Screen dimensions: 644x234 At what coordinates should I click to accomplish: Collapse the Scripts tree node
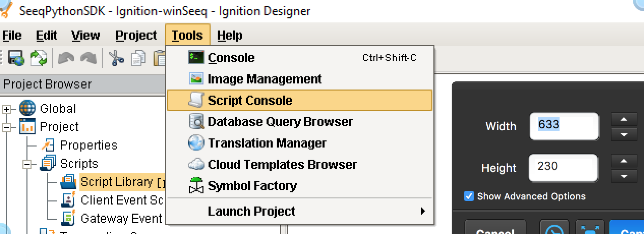pos(27,164)
